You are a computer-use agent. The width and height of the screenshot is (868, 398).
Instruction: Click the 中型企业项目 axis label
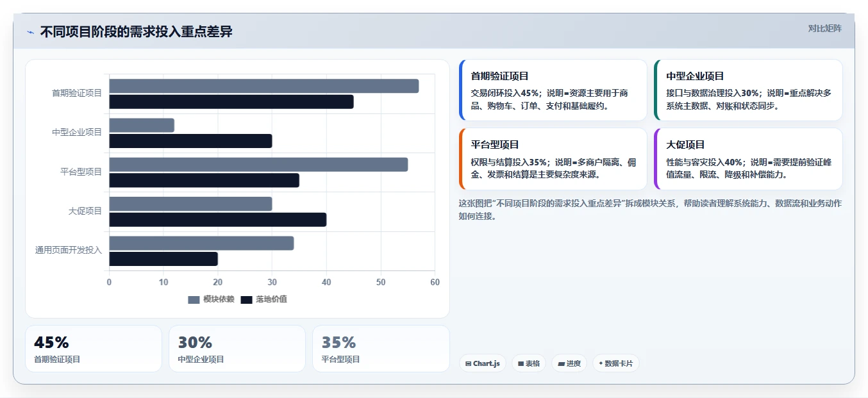point(77,132)
